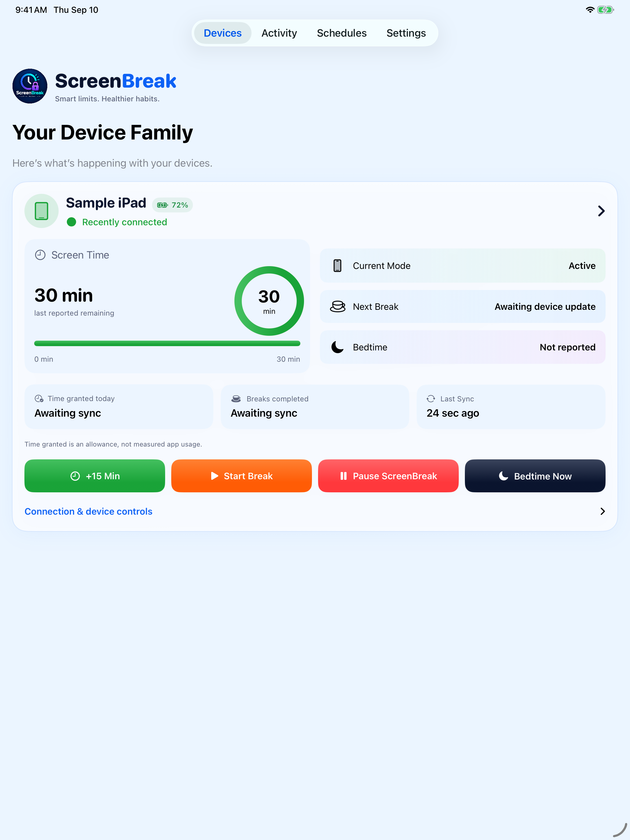
Task: Switch to the Devices tab
Action: coord(223,33)
